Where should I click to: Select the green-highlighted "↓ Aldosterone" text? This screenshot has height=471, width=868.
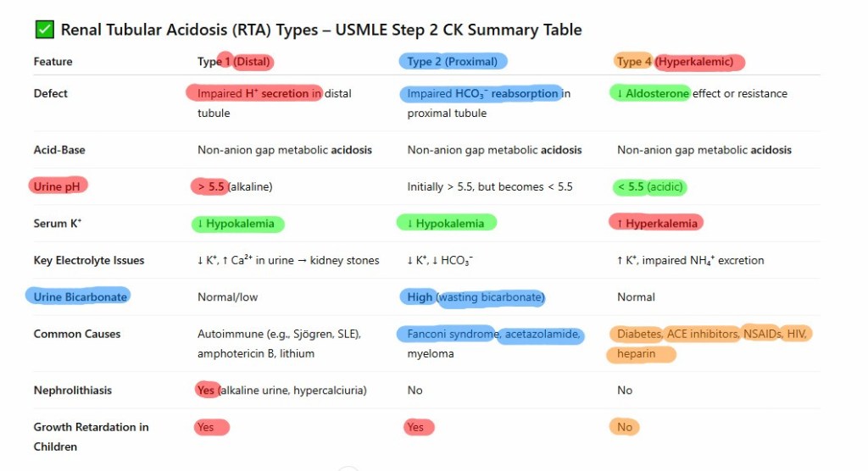(x=651, y=93)
